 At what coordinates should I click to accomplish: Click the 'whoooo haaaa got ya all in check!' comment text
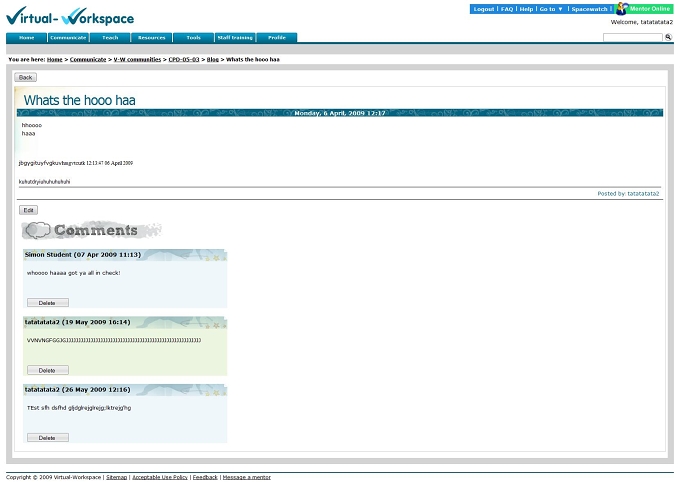tap(73, 273)
